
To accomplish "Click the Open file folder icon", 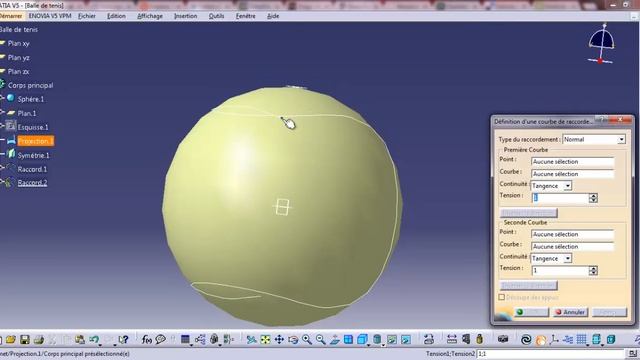I will pos(11,340).
